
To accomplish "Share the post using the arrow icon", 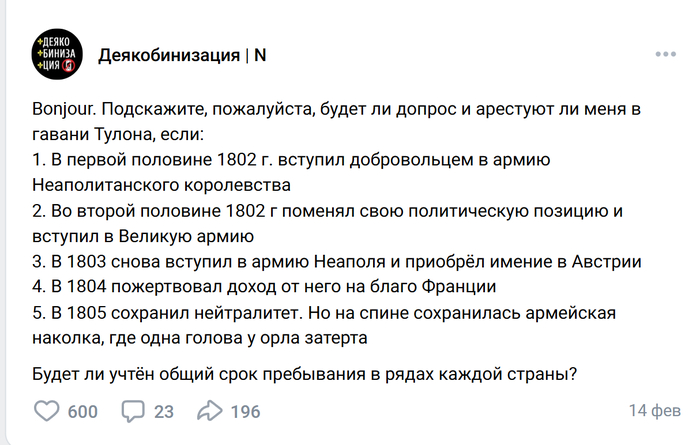I will [x=210, y=411].
